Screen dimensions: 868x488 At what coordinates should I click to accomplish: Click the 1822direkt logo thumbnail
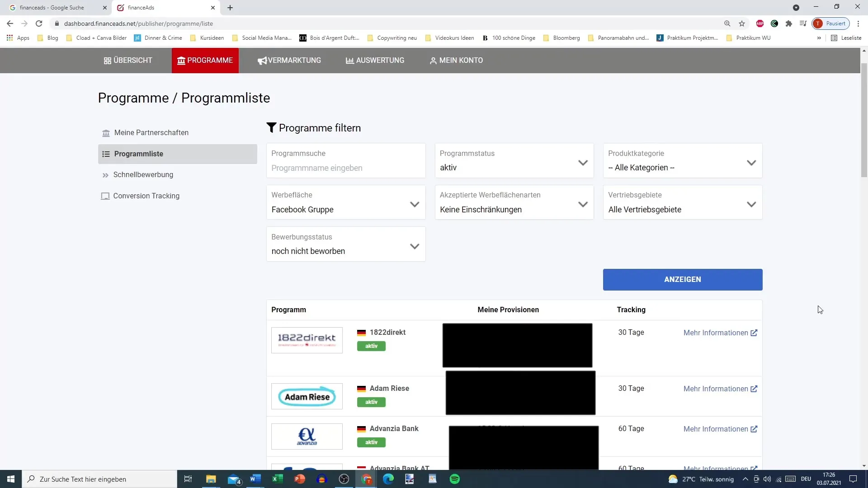tap(307, 340)
